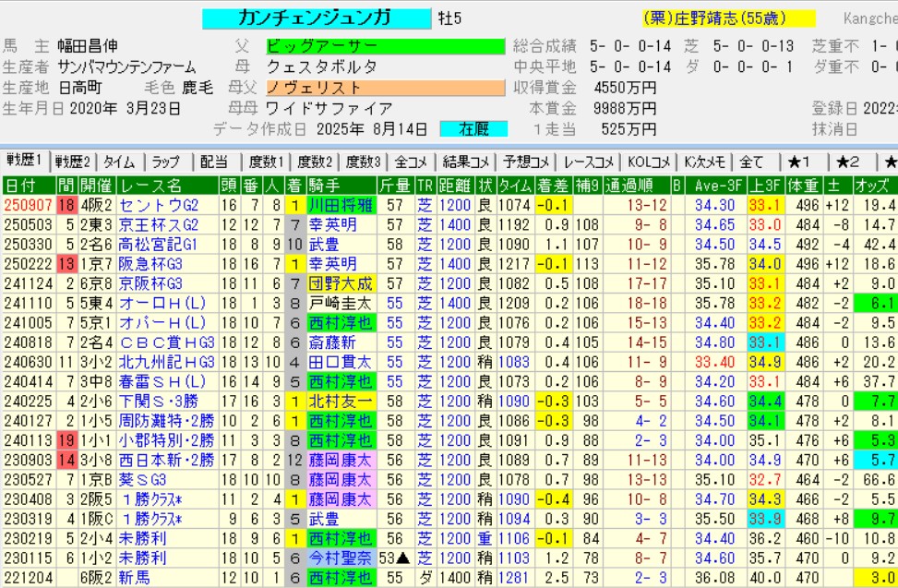This screenshot has width=898, height=588.
Task: Click the orange damsire ノヴェリスト field
Action: [x=385, y=88]
